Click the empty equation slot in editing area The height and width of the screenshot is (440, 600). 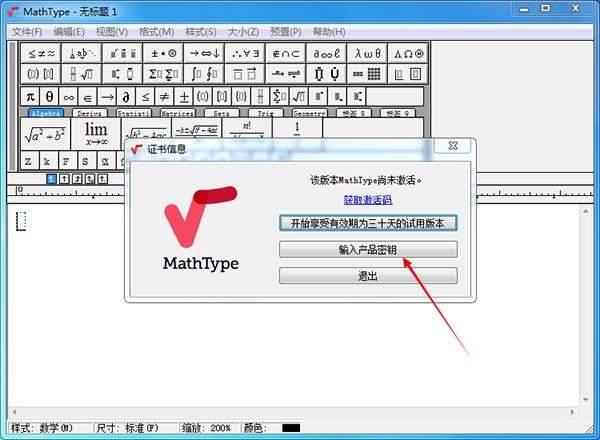point(21,221)
